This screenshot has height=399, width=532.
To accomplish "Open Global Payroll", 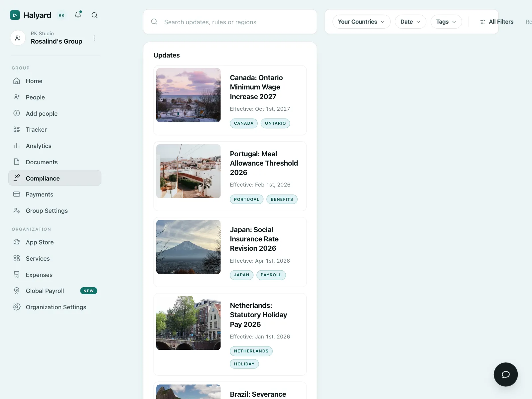I will 55,291.
